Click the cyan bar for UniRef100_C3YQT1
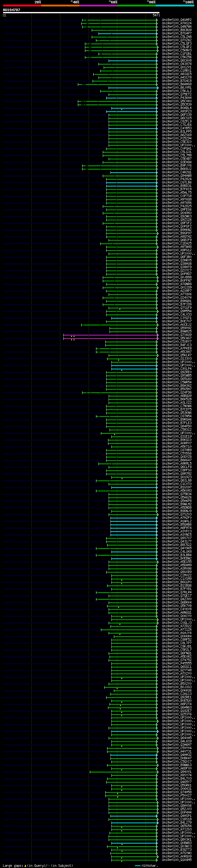This screenshot has height=868, width=197. (135, 318)
